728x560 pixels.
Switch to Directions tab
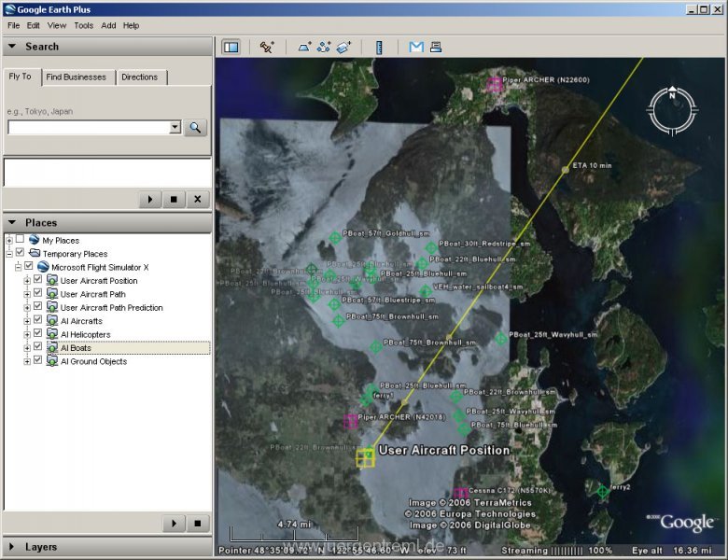click(140, 77)
